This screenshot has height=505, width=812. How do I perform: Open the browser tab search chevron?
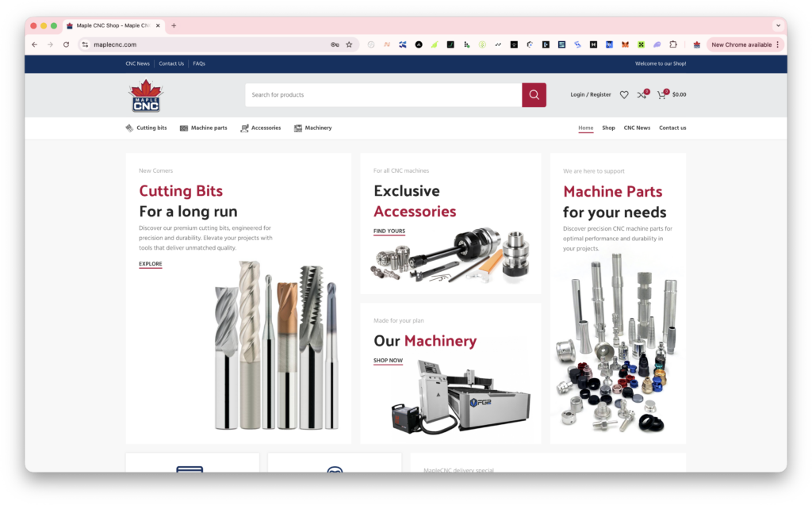click(778, 25)
